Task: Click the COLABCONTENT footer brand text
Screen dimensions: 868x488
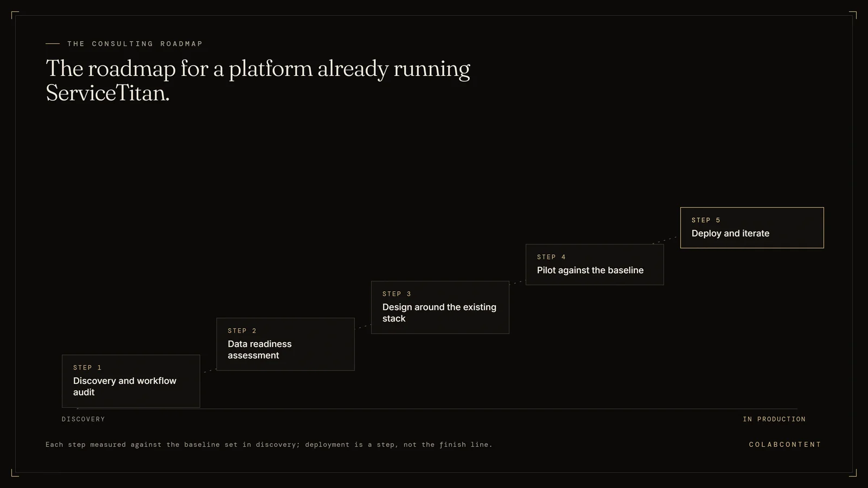Action: click(x=785, y=445)
